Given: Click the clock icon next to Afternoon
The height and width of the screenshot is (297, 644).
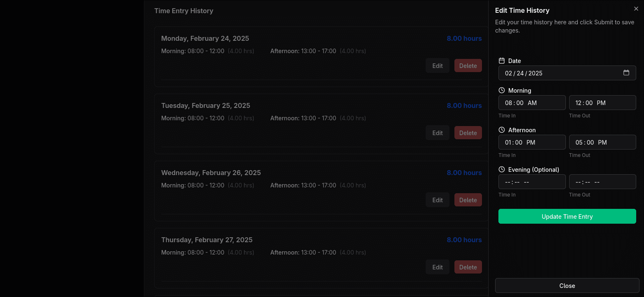Looking at the screenshot, I should (x=501, y=129).
